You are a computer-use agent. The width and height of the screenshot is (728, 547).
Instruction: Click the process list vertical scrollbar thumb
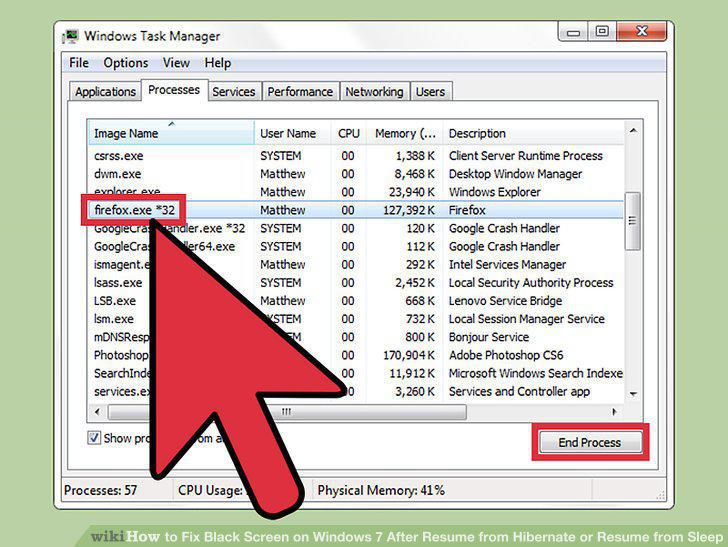(632, 221)
